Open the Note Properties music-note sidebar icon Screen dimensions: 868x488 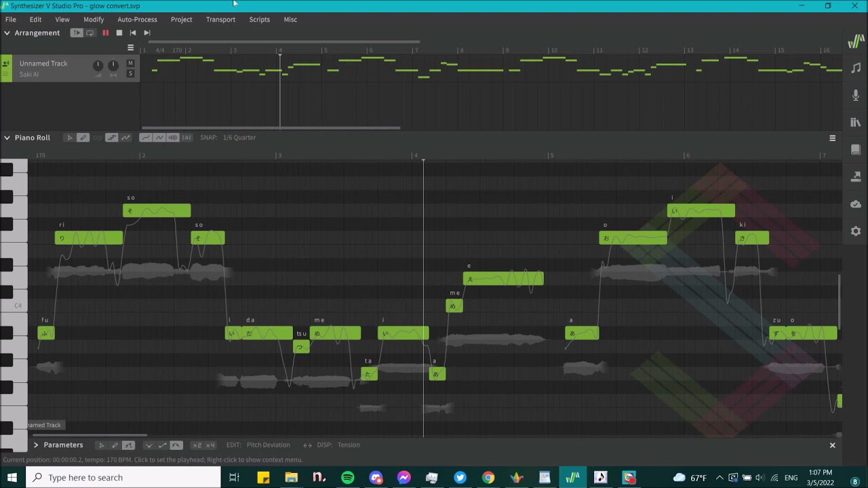point(856,68)
